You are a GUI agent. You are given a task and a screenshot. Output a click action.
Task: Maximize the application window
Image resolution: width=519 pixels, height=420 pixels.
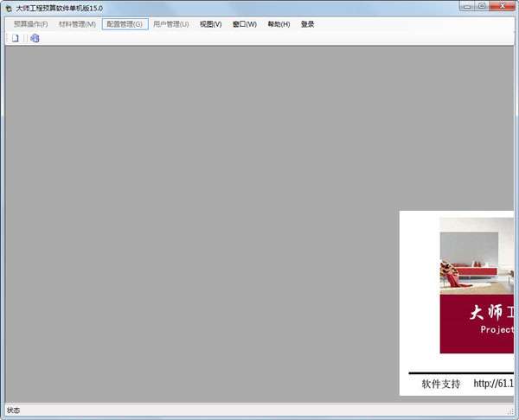point(482,6)
